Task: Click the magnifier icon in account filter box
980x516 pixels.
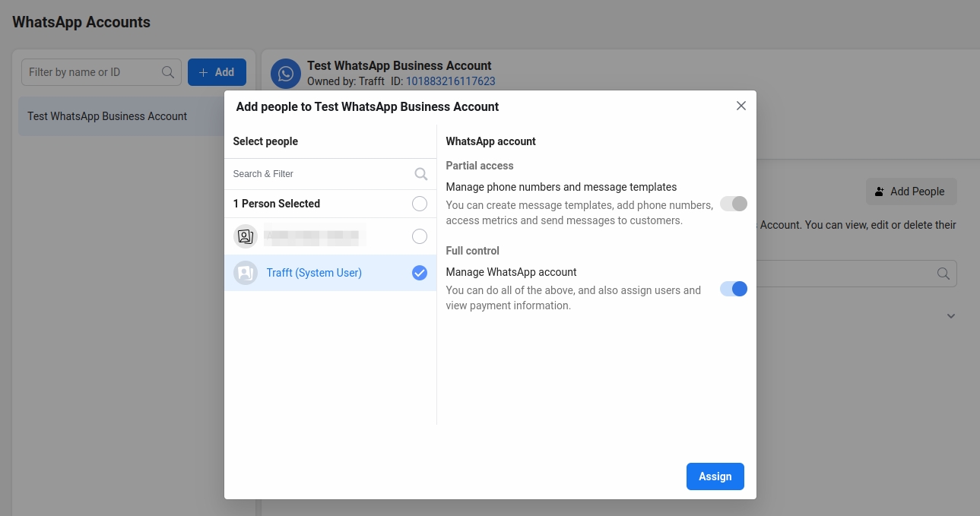Action: coord(168,72)
